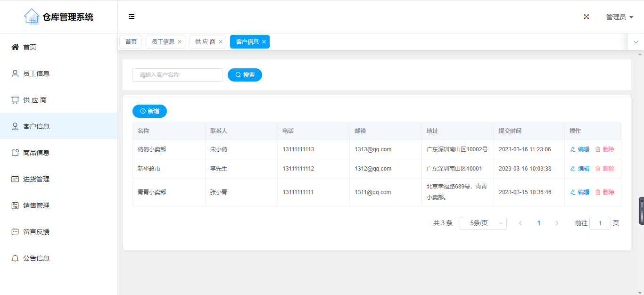Toggle fullscreen with the expand icon
Screen dimensions: 644x295
point(586,16)
